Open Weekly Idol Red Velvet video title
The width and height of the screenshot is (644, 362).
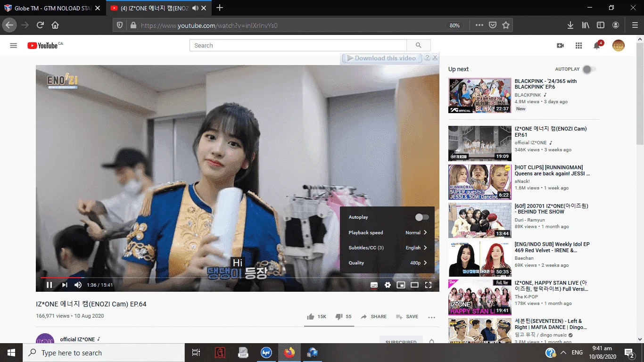pos(552,247)
